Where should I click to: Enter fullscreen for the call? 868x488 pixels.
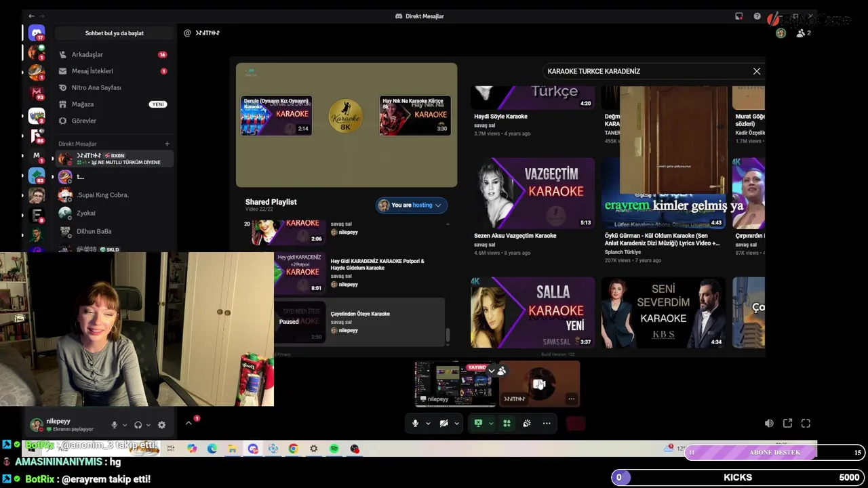[806, 424]
